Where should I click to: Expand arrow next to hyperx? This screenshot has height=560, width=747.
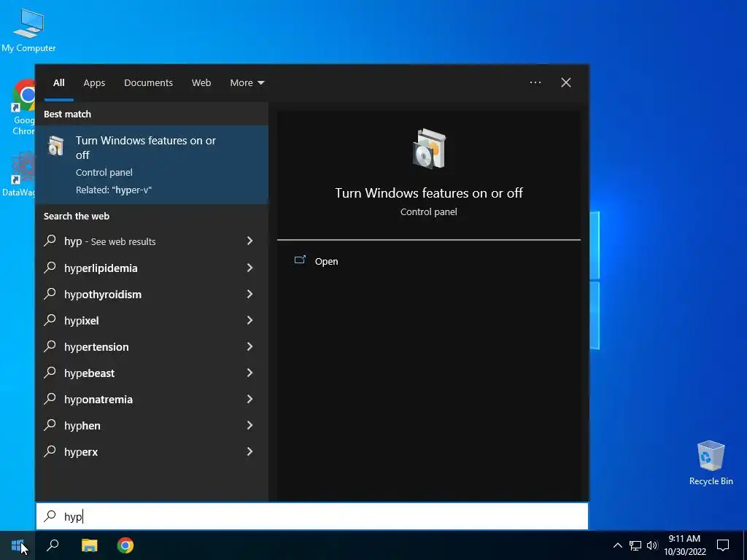tap(249, 451)
